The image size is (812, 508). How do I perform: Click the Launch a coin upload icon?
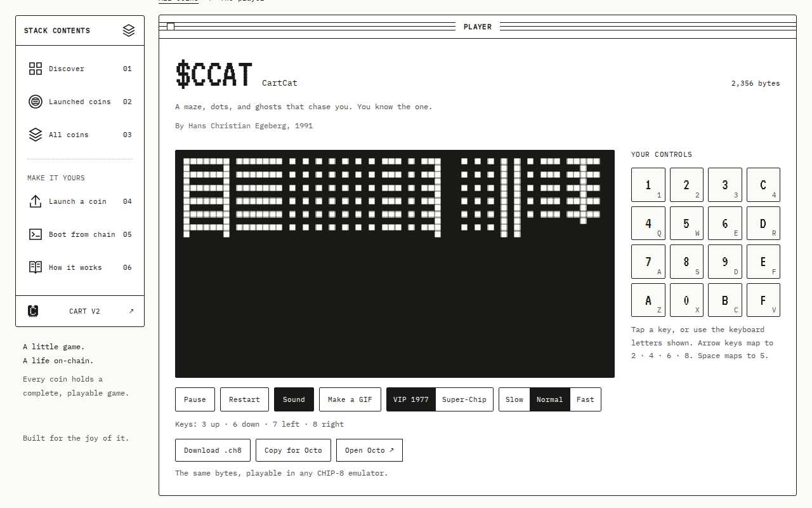(36, 201)
